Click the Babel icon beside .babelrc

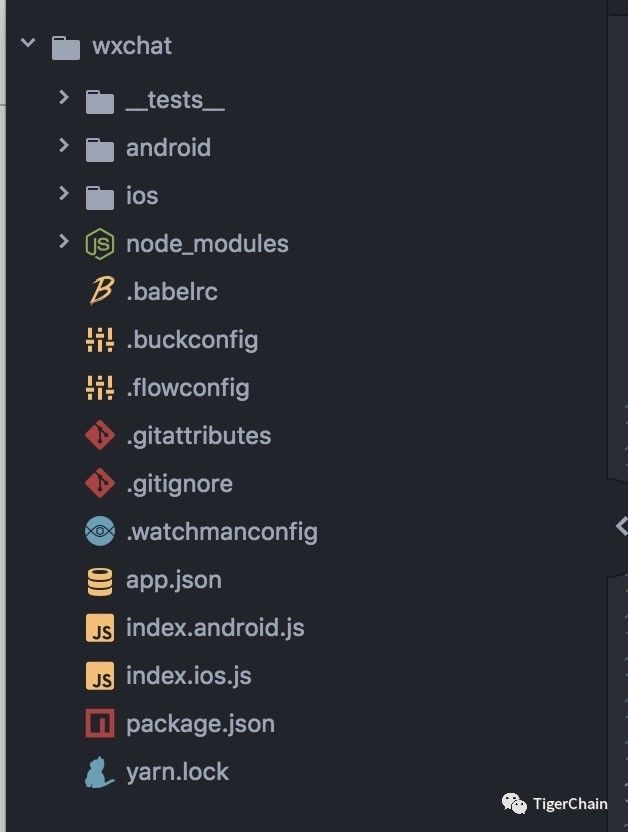click(x=100, y=291)
